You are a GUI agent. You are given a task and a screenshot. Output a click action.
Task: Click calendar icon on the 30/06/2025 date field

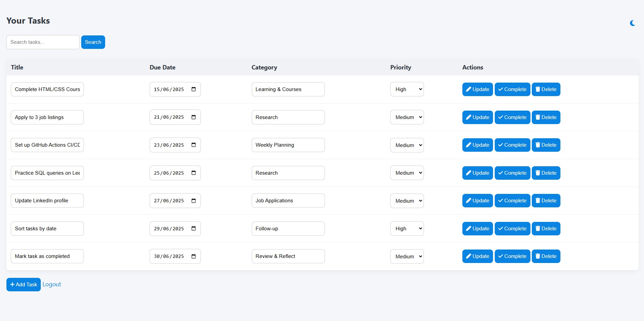tap(193, 256)
